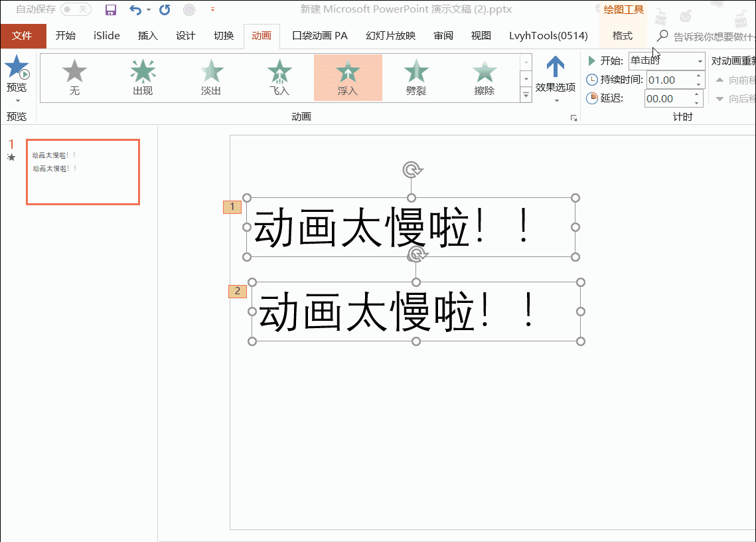Expand the animation gallery more arrow
Screen dimensions: 756x542
tap(526, 96)
